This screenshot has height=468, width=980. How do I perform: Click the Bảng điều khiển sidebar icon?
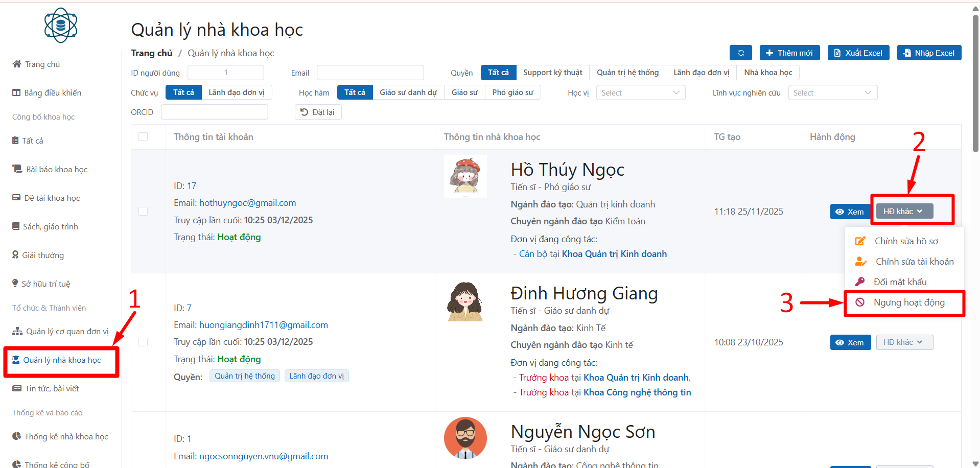(x=16, y=92)
